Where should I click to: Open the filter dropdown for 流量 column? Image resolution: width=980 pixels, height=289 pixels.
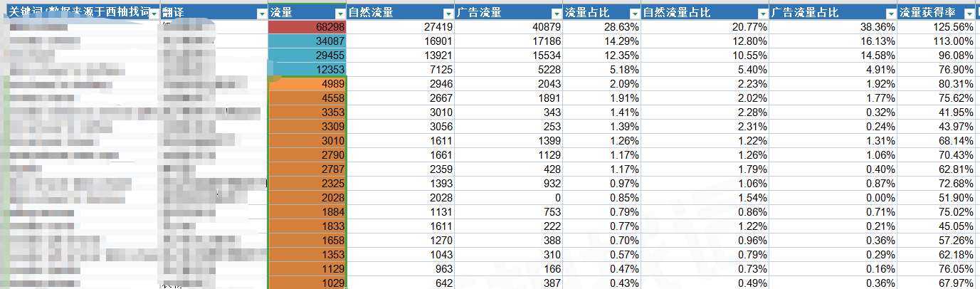click(339, 14)
